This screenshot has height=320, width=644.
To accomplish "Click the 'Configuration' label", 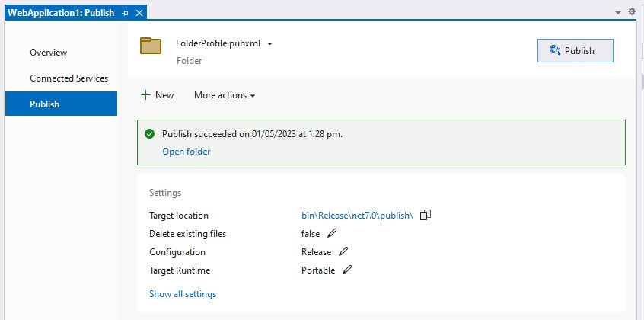I will point(177,251).
